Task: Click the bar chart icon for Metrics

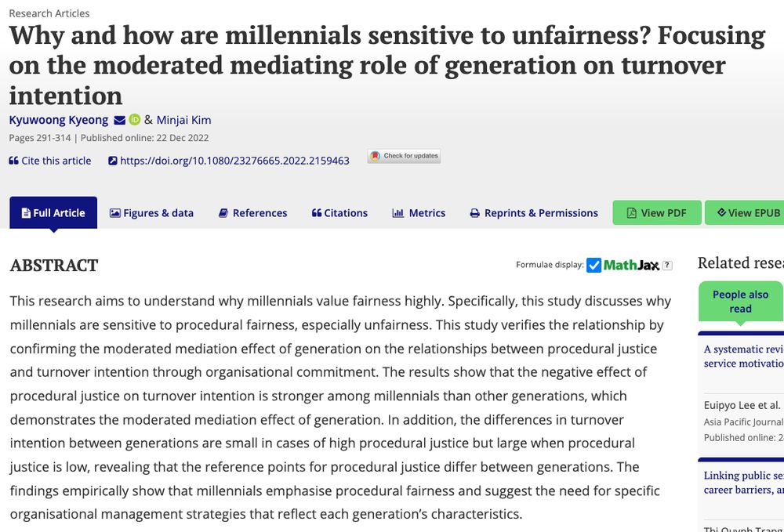Action: [398, 213]
